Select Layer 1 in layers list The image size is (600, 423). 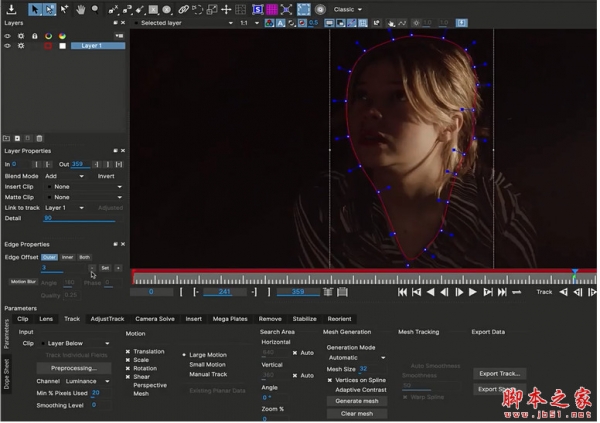point(98,46)
